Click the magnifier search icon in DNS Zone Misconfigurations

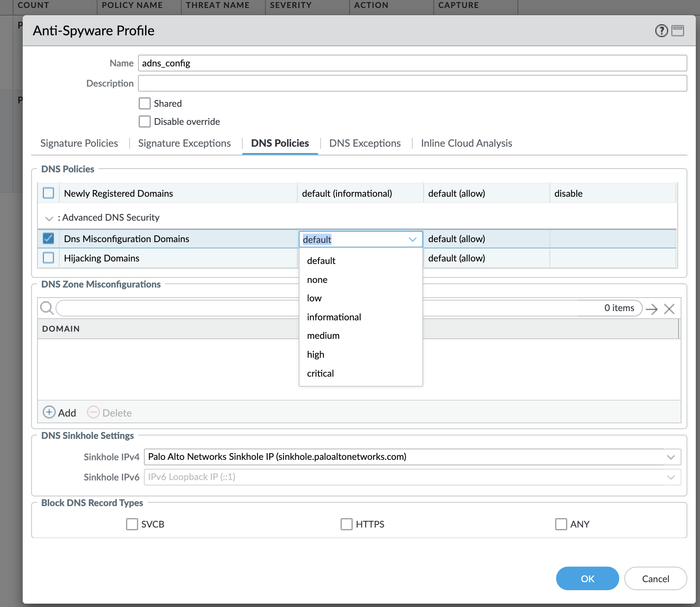click(x=47, y=308)
